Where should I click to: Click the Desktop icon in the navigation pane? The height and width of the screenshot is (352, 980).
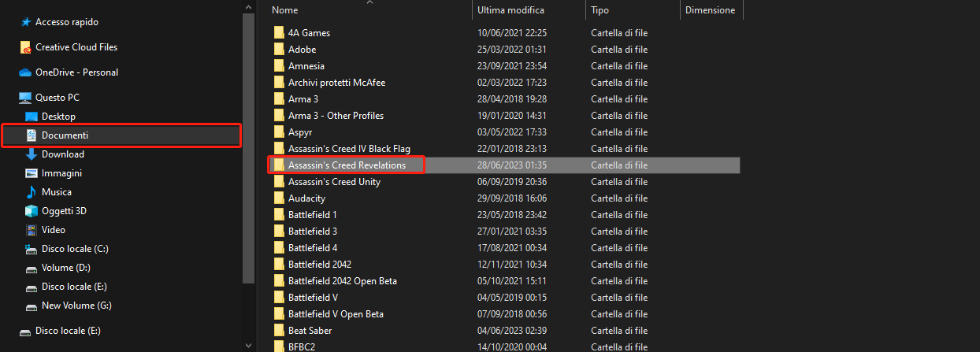tap(32, 117)
